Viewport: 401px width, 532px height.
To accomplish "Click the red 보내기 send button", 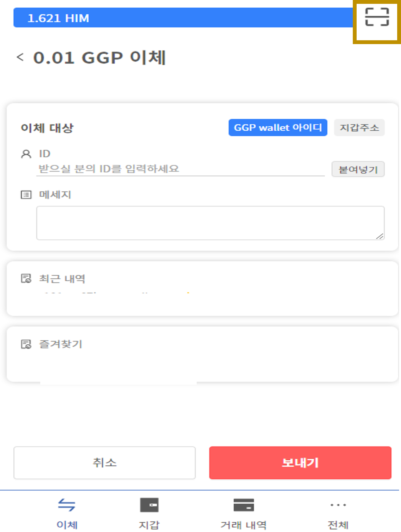I will click(300, 463).
